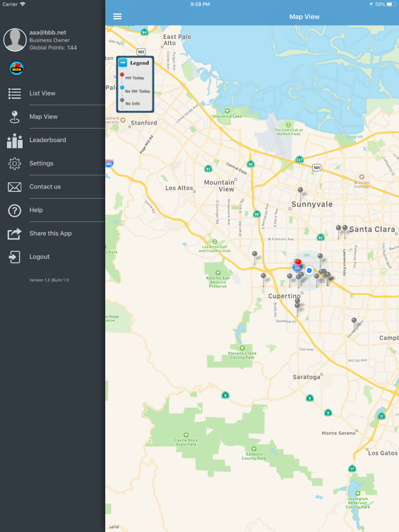Select the gray pin near Sunnyvale
The width and height of the screenshot is (399, 532).
click(300, 192)
